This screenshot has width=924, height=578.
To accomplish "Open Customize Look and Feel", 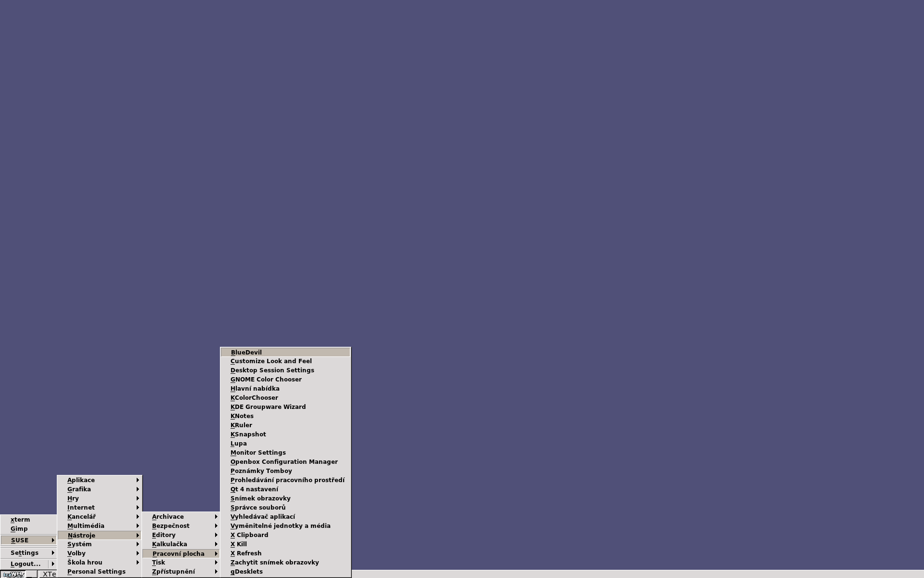I will coord(285,361).
